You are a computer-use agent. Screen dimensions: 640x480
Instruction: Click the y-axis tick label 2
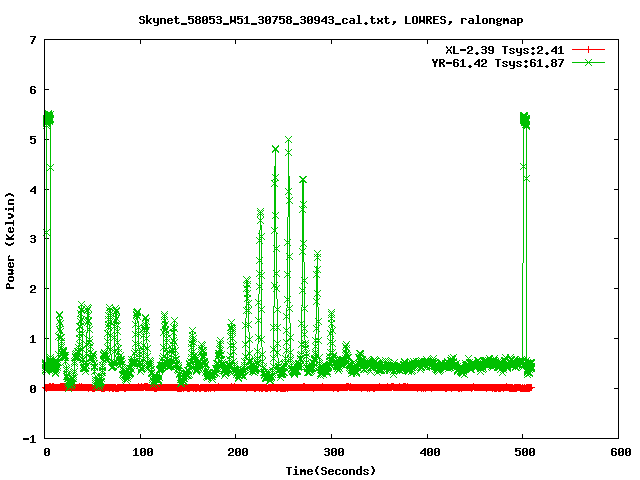tap(33, 289)
